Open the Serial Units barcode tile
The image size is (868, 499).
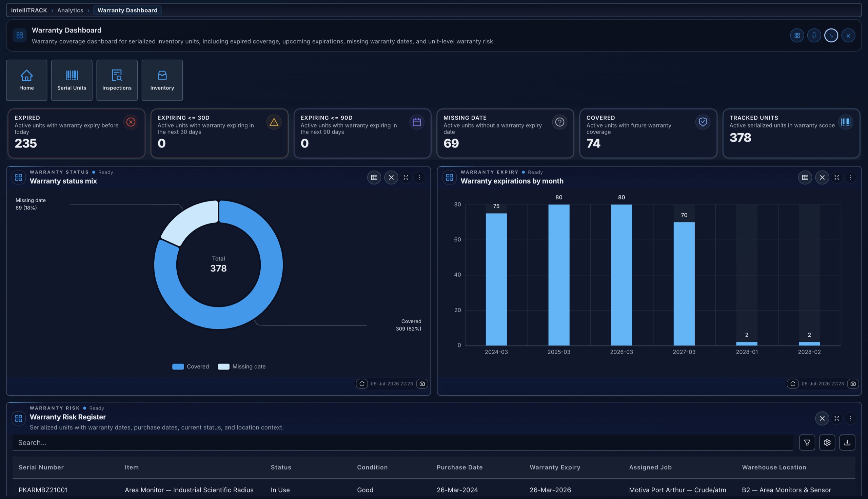tap(72, 80)
